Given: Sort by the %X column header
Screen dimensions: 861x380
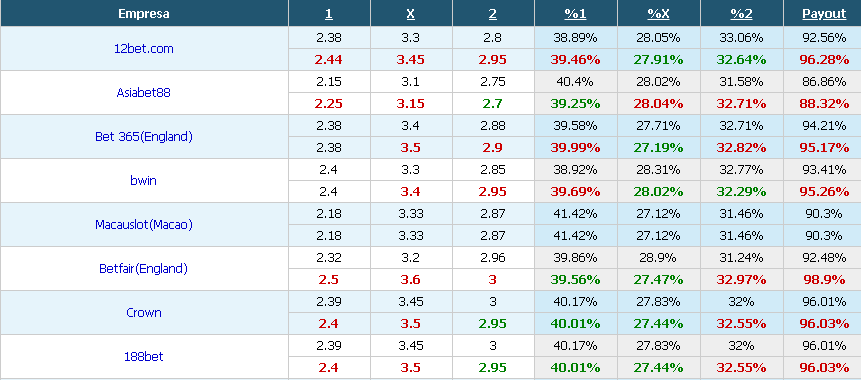Looking at the screenshot, I should (658, 14).
